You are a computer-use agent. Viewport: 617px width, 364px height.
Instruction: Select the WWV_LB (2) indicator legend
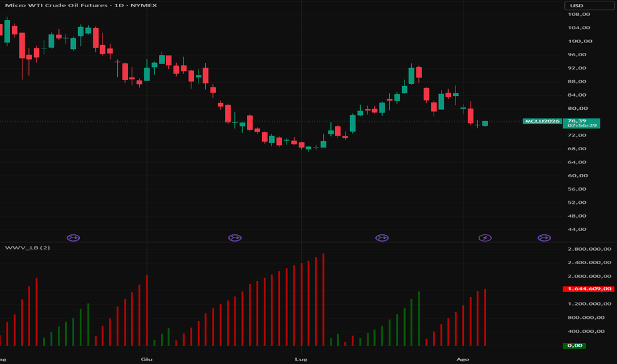click(28, 248)
